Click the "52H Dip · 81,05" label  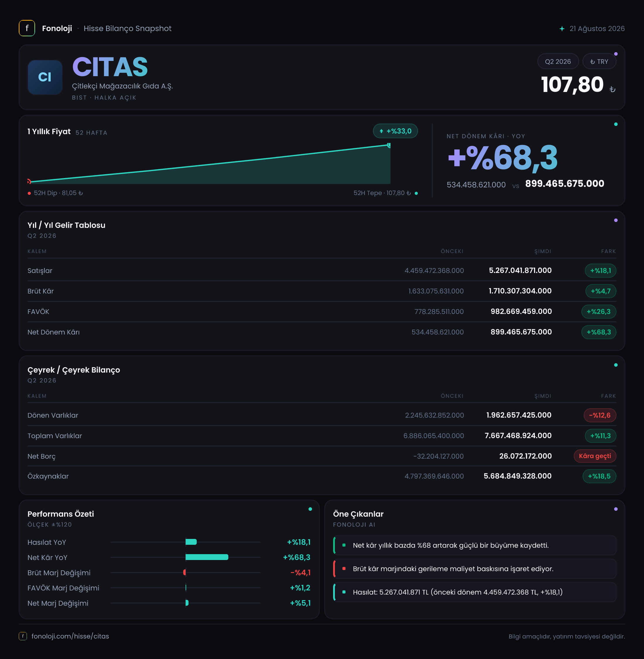pos(58,193)
